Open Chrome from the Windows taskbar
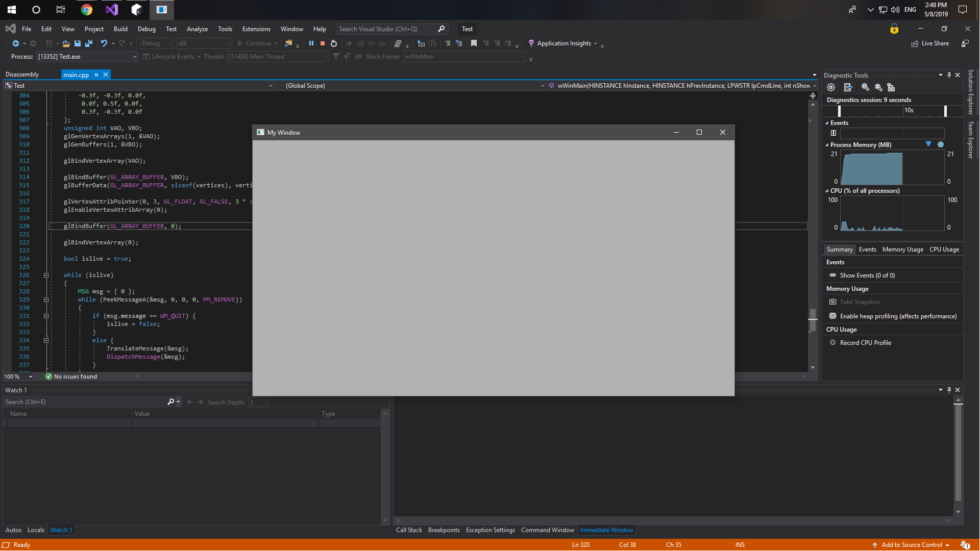 tap(87, 10)
